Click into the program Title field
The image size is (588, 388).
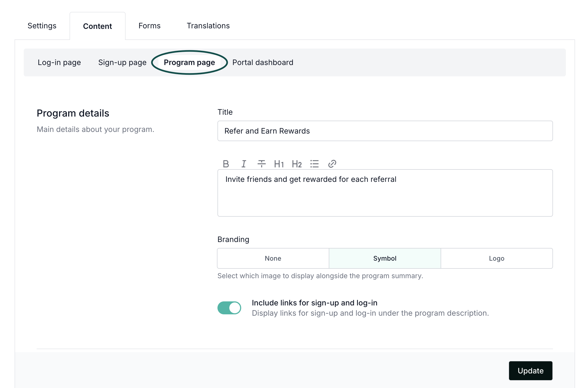pos(385,131)
